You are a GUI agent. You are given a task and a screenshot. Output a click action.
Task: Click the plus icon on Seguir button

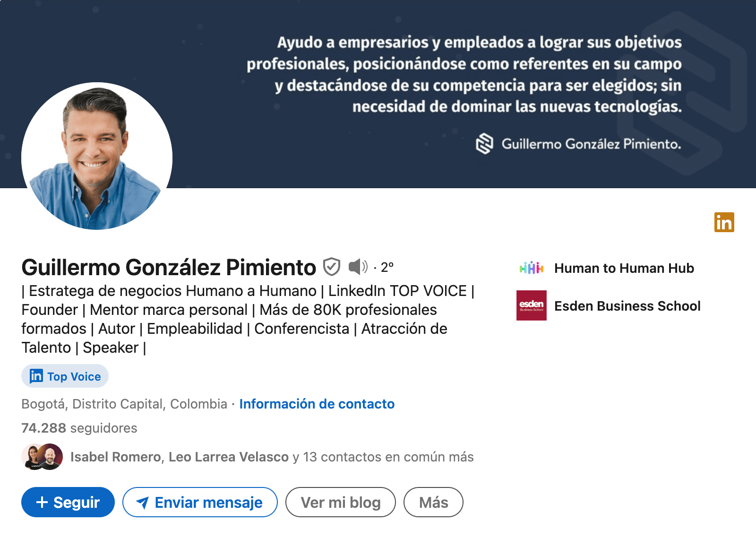42,502
